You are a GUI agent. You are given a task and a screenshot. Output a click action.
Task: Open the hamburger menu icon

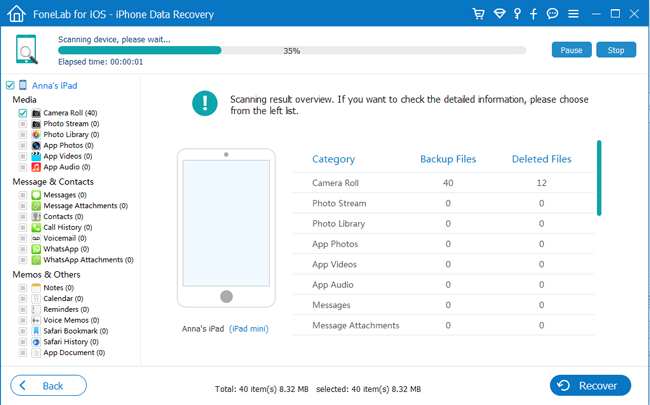tap(573, 14)
